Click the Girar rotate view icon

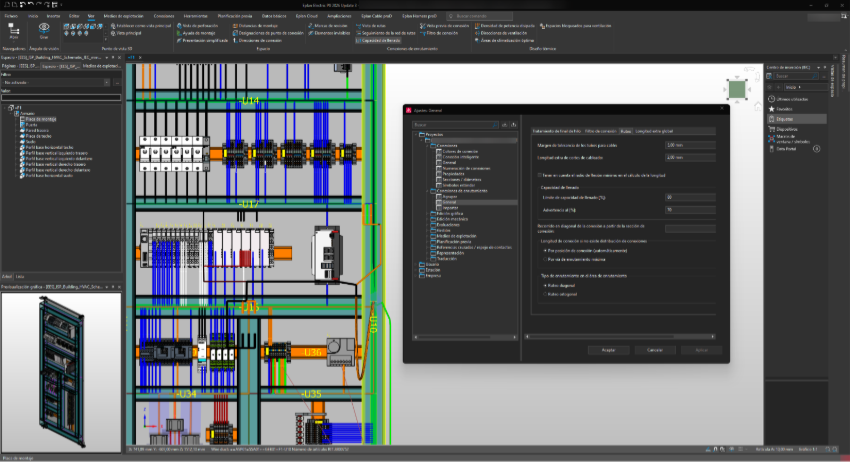pos(44,30)
